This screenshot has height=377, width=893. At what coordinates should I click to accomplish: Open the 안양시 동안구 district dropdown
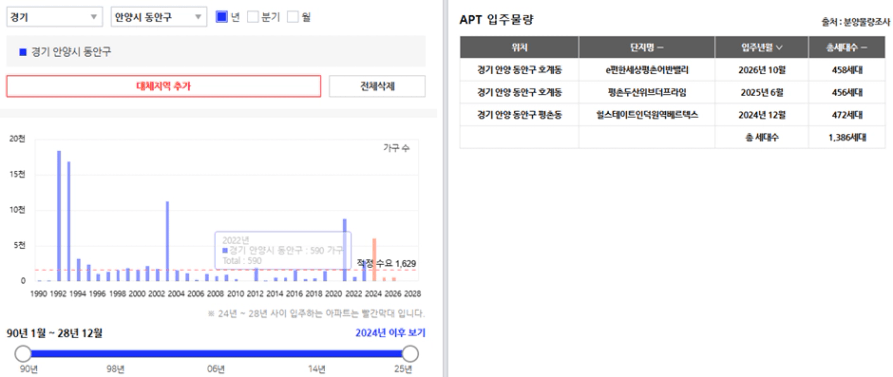pos(158,17)
